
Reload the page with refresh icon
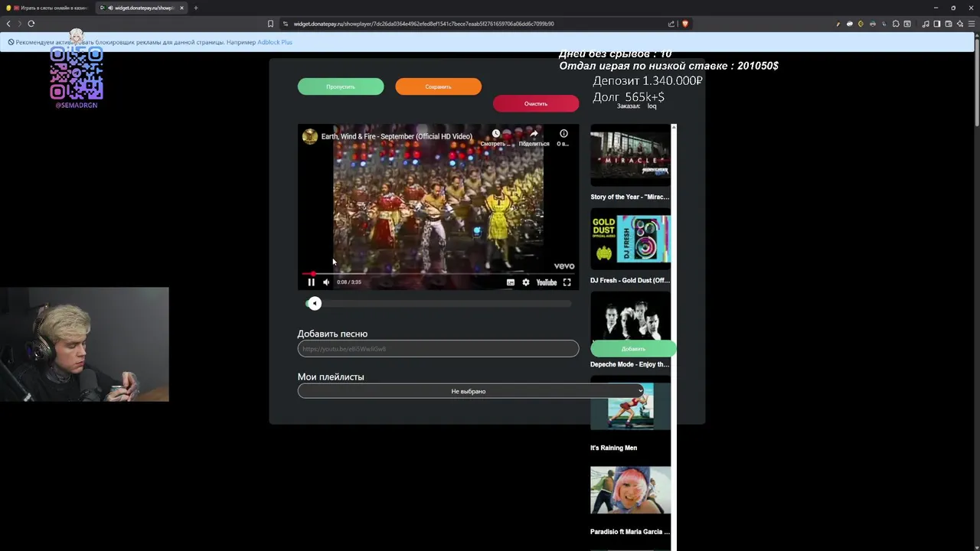(x=31, y=24)
